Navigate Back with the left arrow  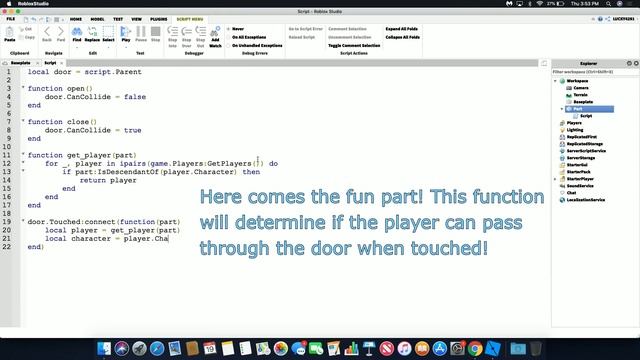47,34
